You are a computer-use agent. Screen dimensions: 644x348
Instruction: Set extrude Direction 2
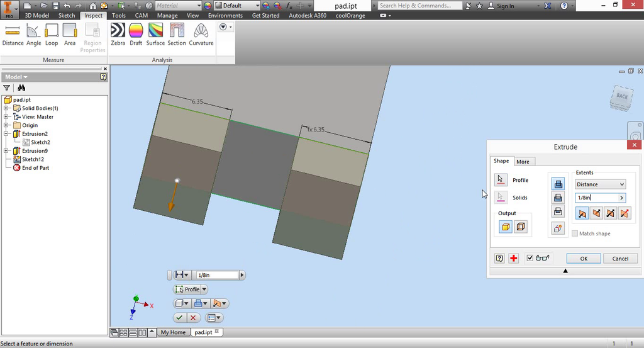pyautogui.click(x=596, y=213)
